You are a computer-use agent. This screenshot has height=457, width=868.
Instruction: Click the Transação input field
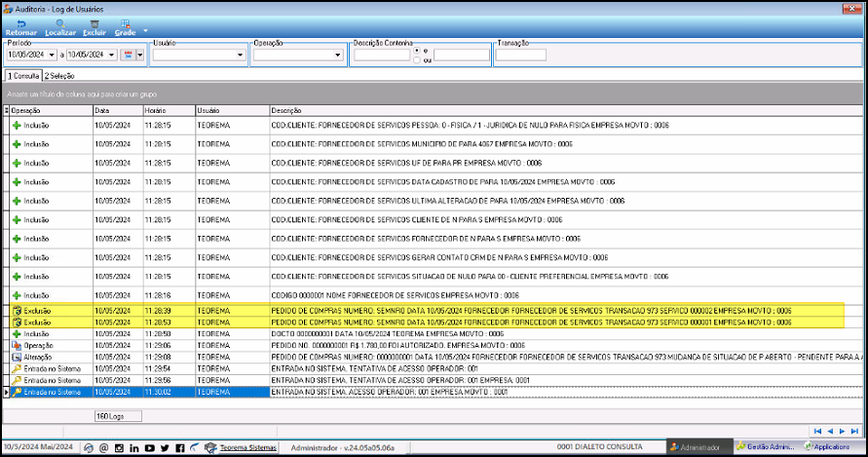click(521, 55)
